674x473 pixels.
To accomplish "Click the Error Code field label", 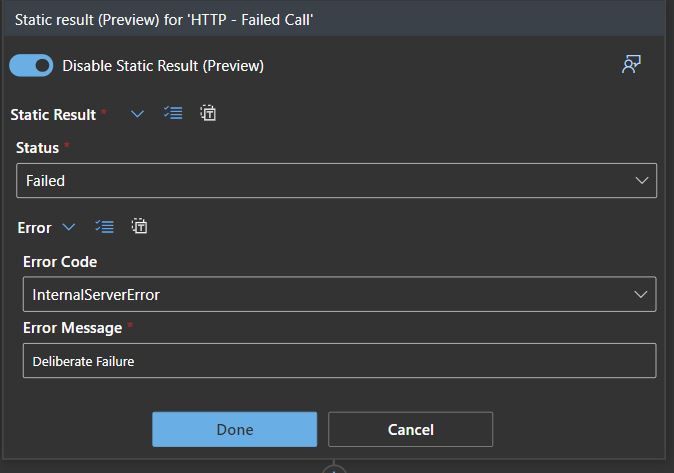I will [x=60, y=262].
